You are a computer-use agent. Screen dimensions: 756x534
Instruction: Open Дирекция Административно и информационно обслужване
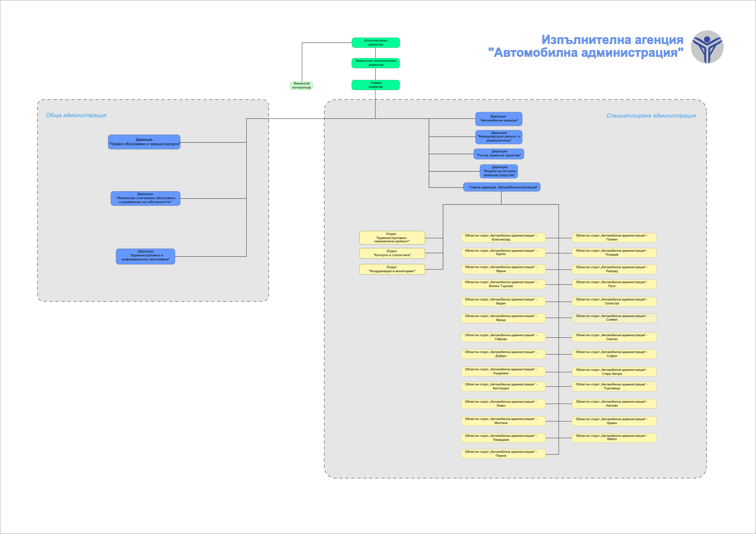pyautogui.click(x=146, y=257)
